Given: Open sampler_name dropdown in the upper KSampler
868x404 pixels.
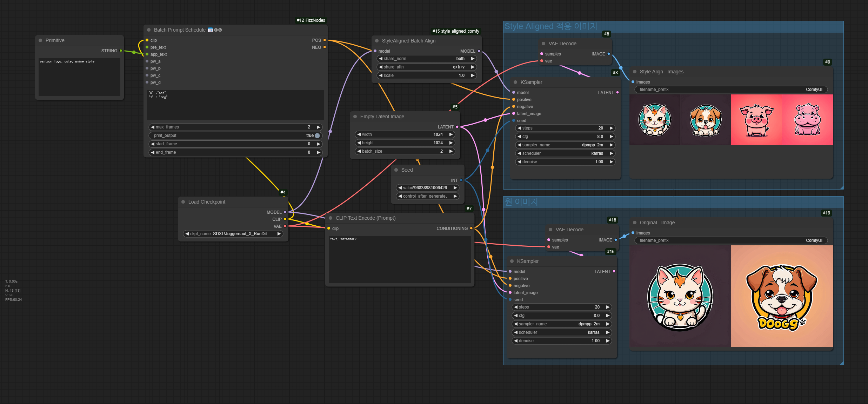Looking at the screenshot, I should tap(565, 145).
